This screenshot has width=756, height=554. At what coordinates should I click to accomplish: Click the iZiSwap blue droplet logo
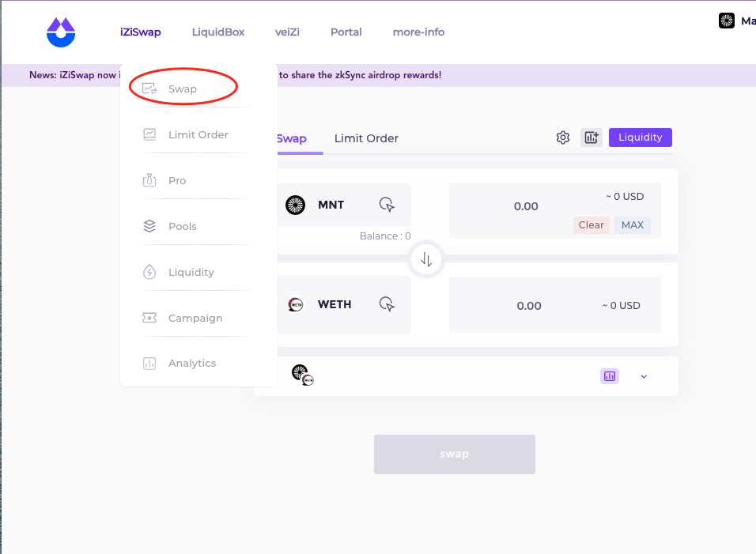(x=61, y=32)
